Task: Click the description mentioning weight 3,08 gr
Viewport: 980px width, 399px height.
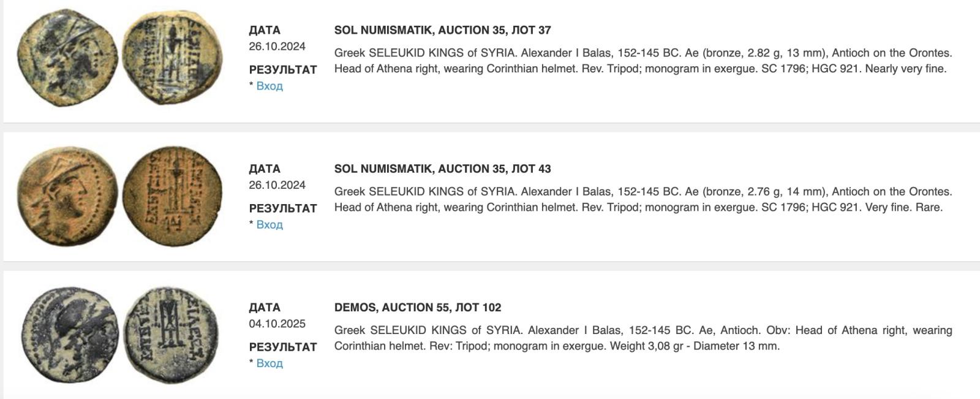Action: click(643, 338)
